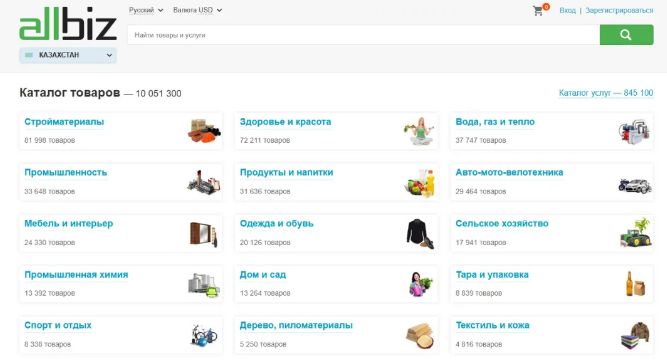Open the shopping cart icon
Image resolution: width=667 pixels, height=363 pixels.
point(539,11)
